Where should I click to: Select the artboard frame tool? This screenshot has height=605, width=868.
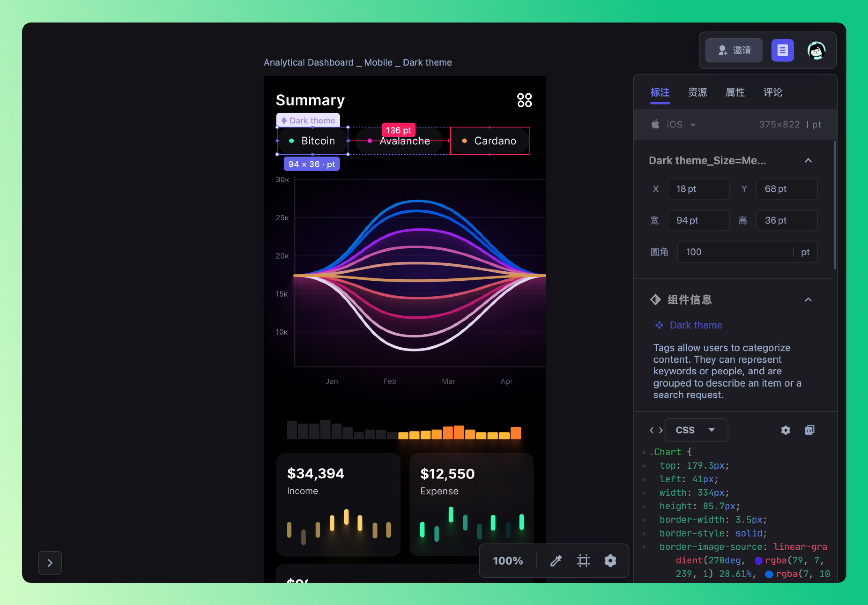point(583,560)
